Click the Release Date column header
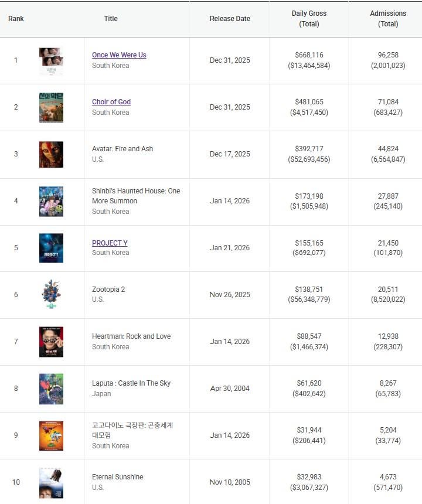 point(230,19)
